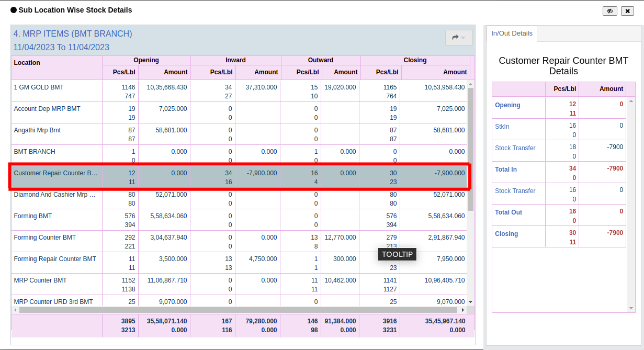This screenshot has height=350, width=644.
Task: Select the Forming Counter BMT row
Action: [x=239, y=241]
